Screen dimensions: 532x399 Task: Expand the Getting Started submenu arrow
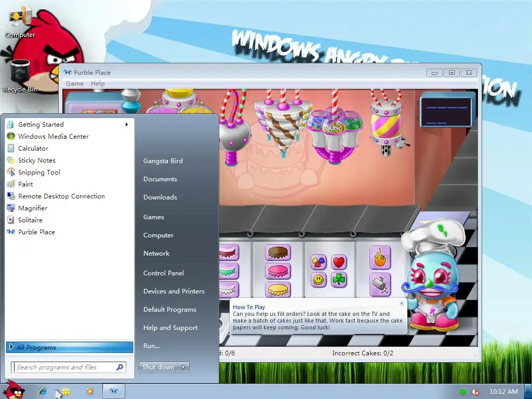point(127,125)
